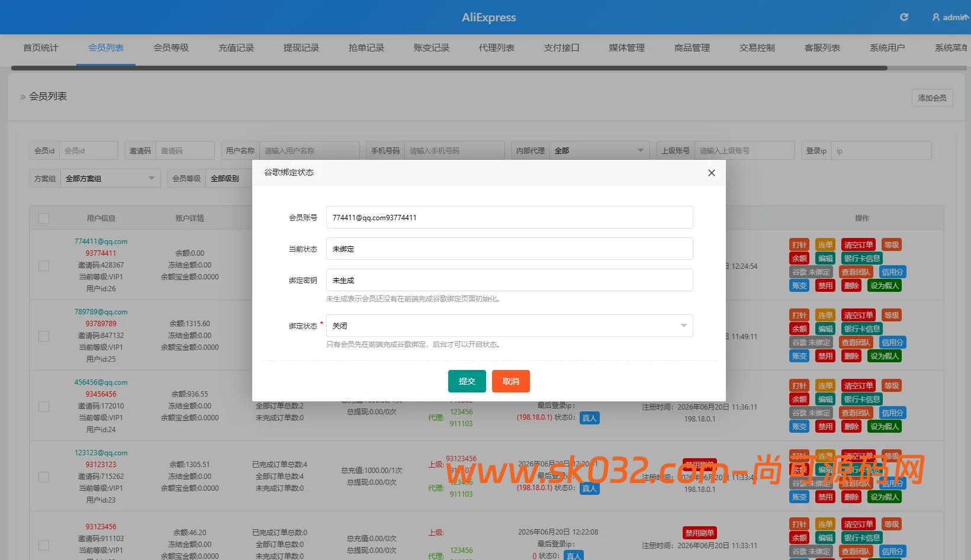Submit the dialog with 提交 button

pos(467,381)
